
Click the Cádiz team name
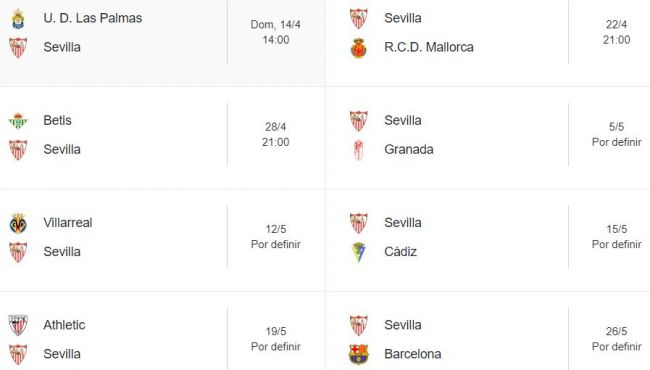[x=400, y=252]
